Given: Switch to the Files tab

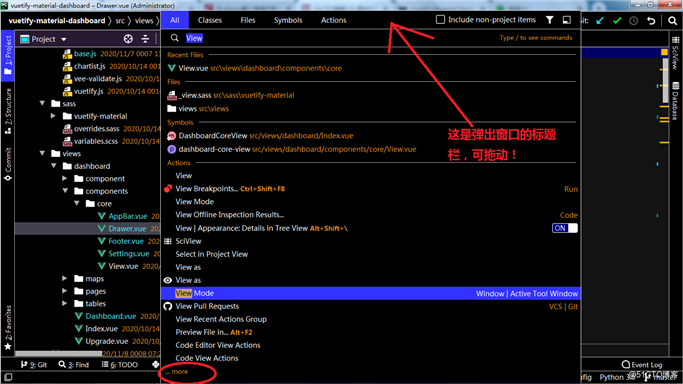Looking at the screenshot, I should (248, 20).
